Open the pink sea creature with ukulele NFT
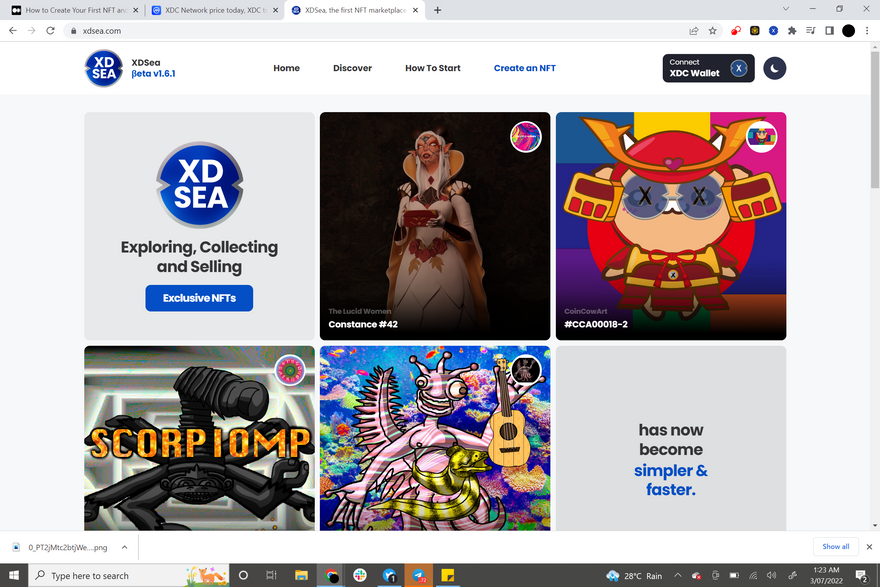 click(x=435, y=438)
